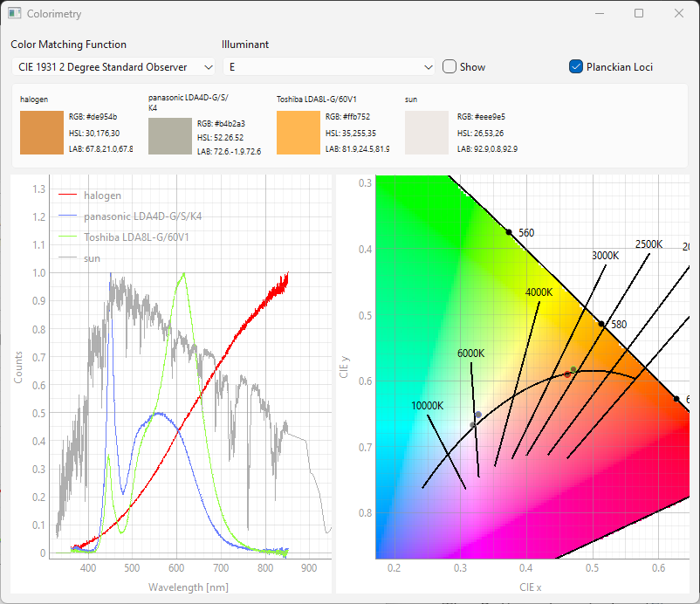Click the 580 nm marker dot on locus
Viewport: 700px width, 604px height.
point(601,324)
